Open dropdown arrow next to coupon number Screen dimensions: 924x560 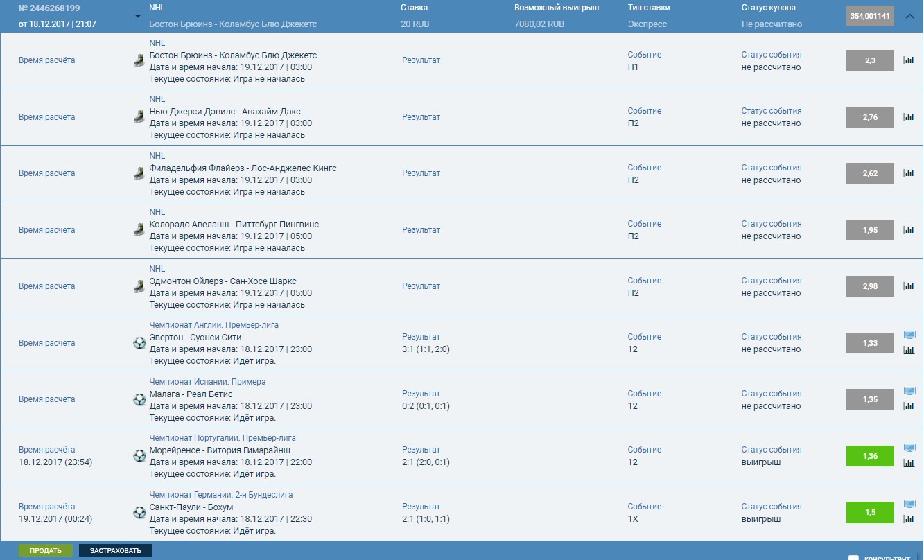tap(138, 17)
